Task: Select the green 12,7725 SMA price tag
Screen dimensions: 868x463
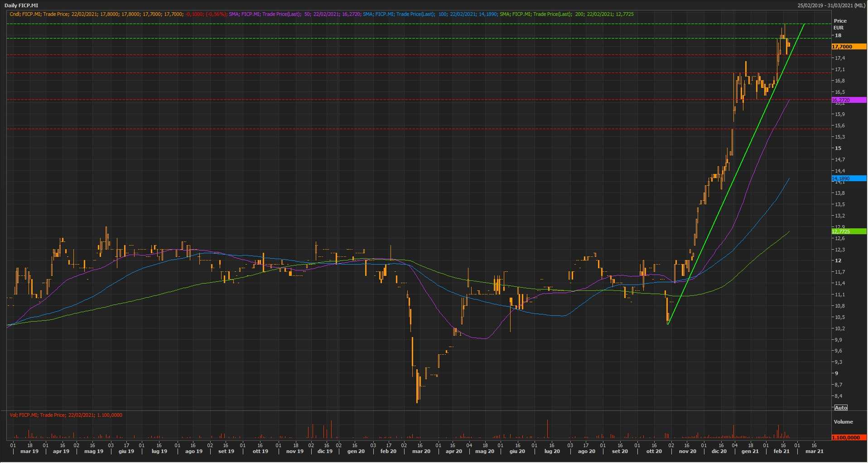Action: tap(849, 231)
